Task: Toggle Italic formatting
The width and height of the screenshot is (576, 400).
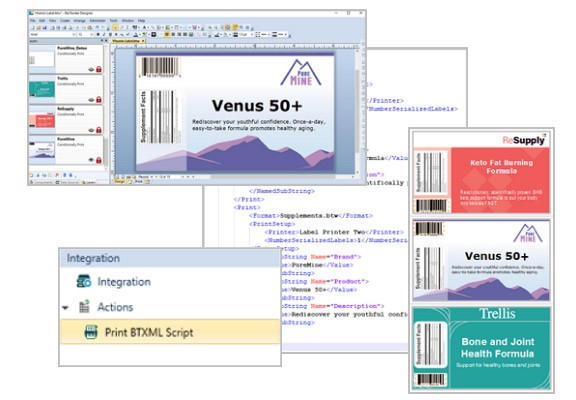Action: point(104,35)
